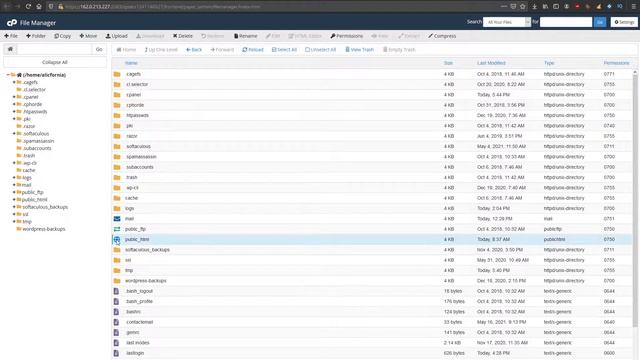Expand the .cagefs tree node
This screenshot has width=640, height=360.
pyautogui.click(x=14, y=82)
